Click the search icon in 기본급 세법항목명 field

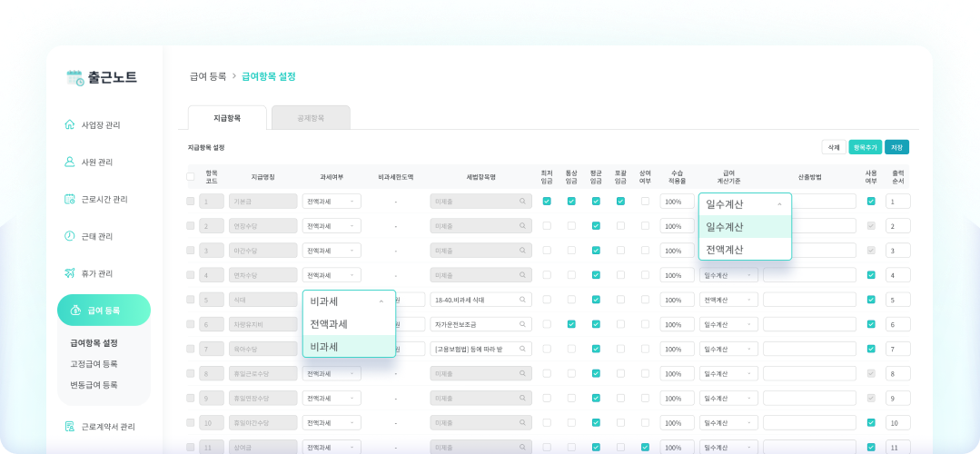click(x=523, y=202)
